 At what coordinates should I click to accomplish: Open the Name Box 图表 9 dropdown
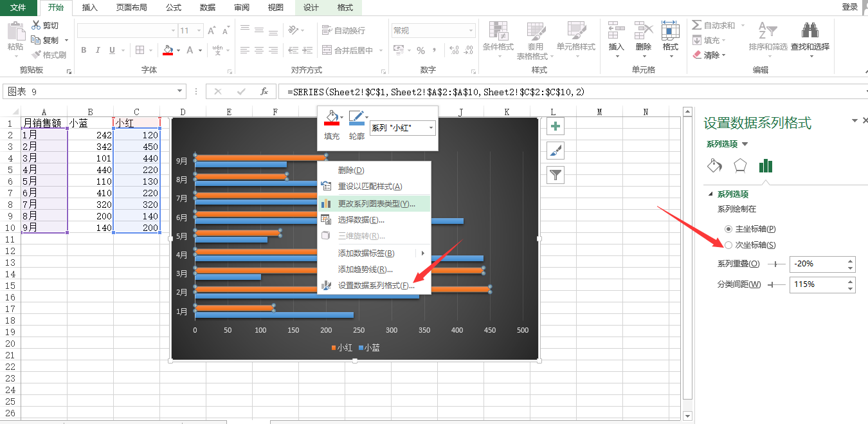tap(179, 91)
